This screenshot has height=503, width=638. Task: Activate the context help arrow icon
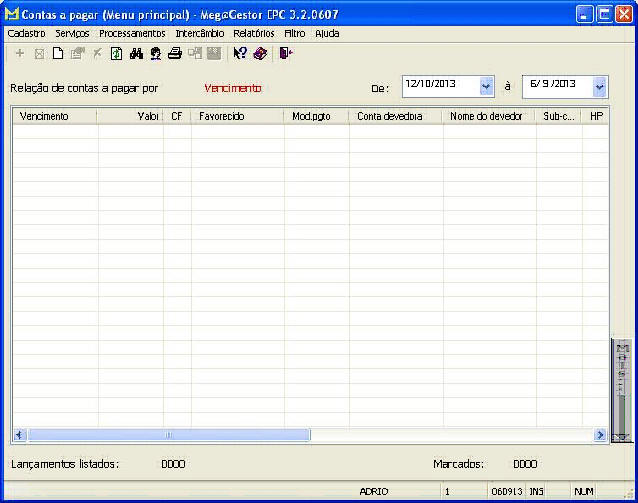coord(240,54)
